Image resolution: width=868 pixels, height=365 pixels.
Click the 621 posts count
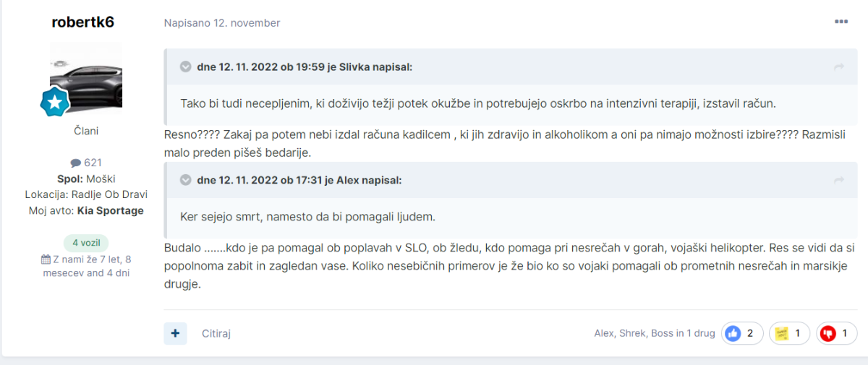[x=93, y=163]
